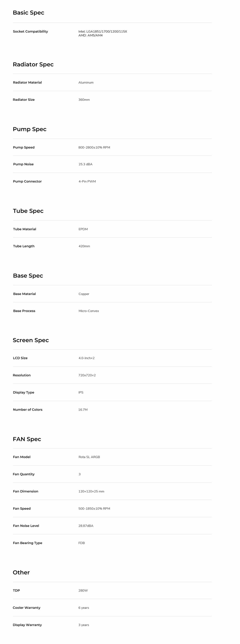Click the Base Spec heading
Image resolution: width=240 pixels, height=644 pixels.
pos(28,276)
